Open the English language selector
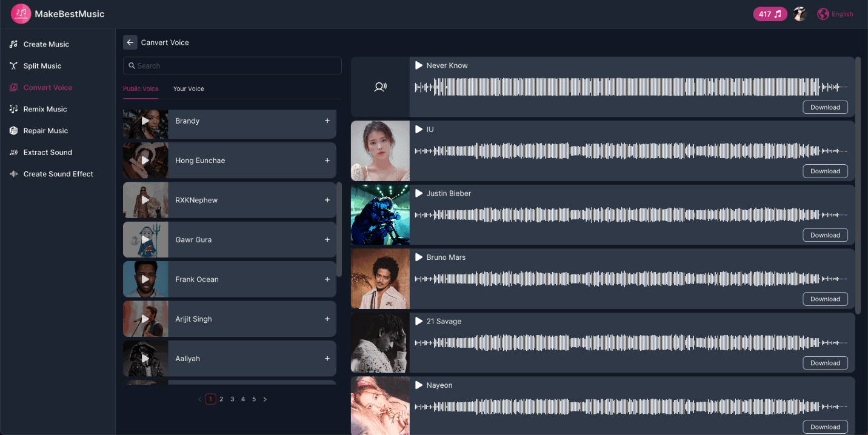Image resolution: width=868 pixels, height=435 pixels. (835, 14)
